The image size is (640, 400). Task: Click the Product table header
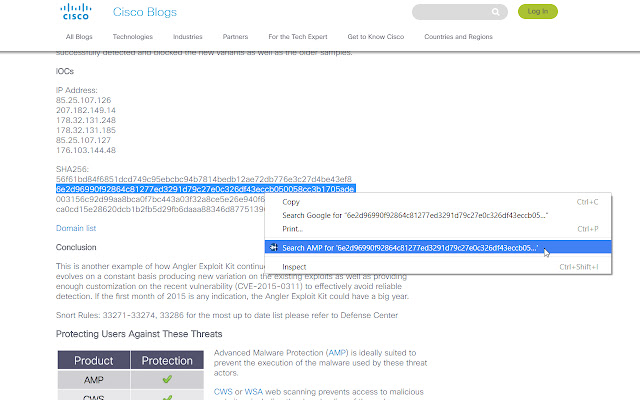pyautogui.click(x=93, y=360)
